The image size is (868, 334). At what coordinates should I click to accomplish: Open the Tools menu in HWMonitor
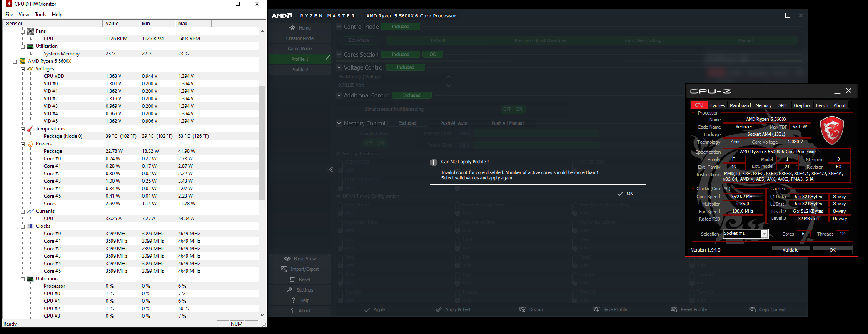pos(40,15)
